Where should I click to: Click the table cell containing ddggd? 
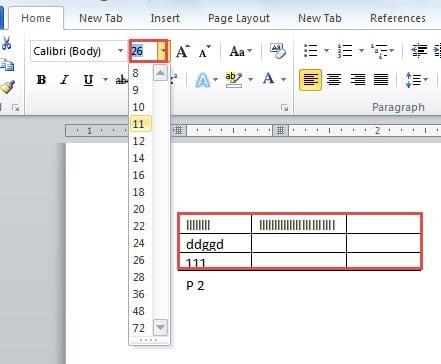point(215,243)
